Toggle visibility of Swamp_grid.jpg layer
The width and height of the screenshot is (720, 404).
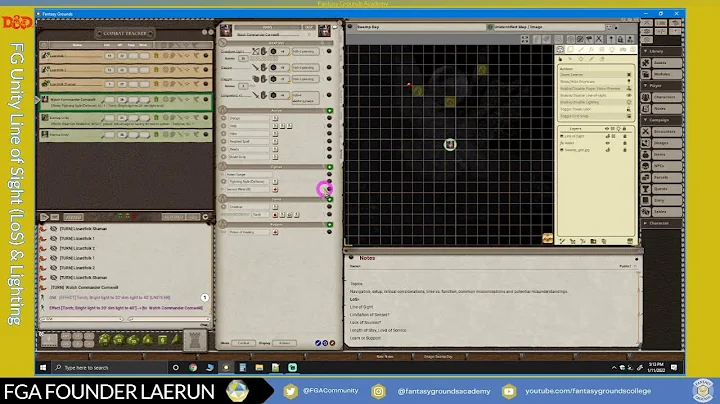click(608, 150)
